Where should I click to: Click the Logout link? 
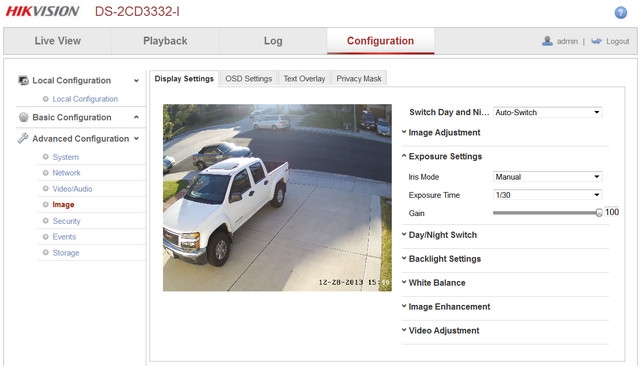coord(618,41)
